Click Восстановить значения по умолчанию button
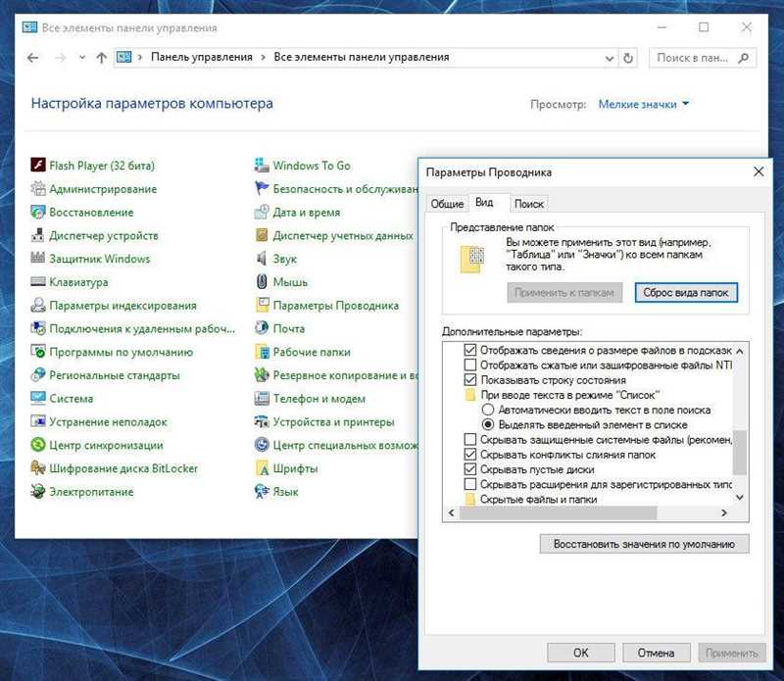 [x=644, y=544]
